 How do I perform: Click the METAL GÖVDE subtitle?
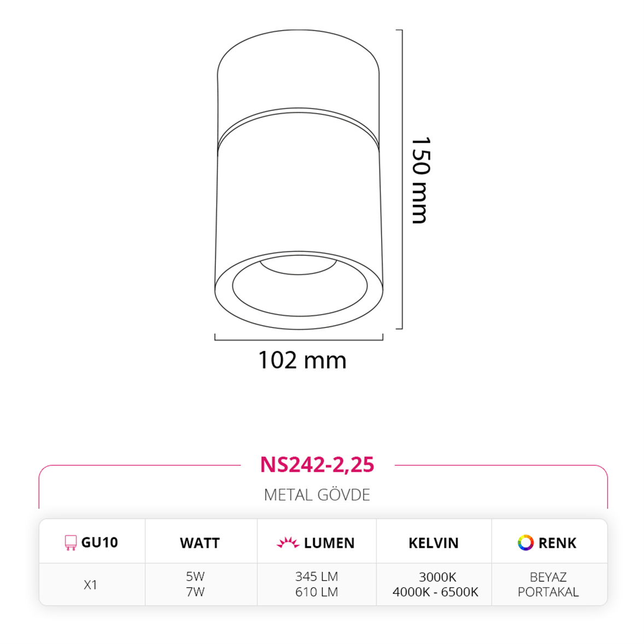[x=317, y=495]
